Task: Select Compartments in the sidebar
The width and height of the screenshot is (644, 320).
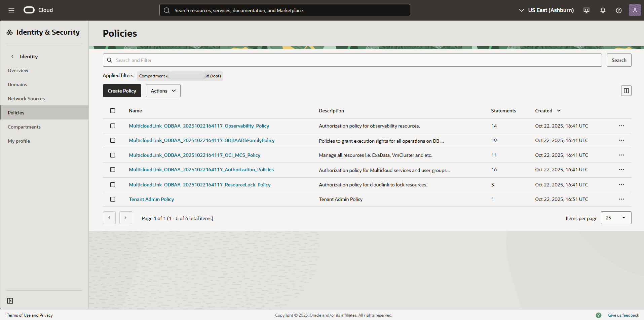Action: point(24,127)
